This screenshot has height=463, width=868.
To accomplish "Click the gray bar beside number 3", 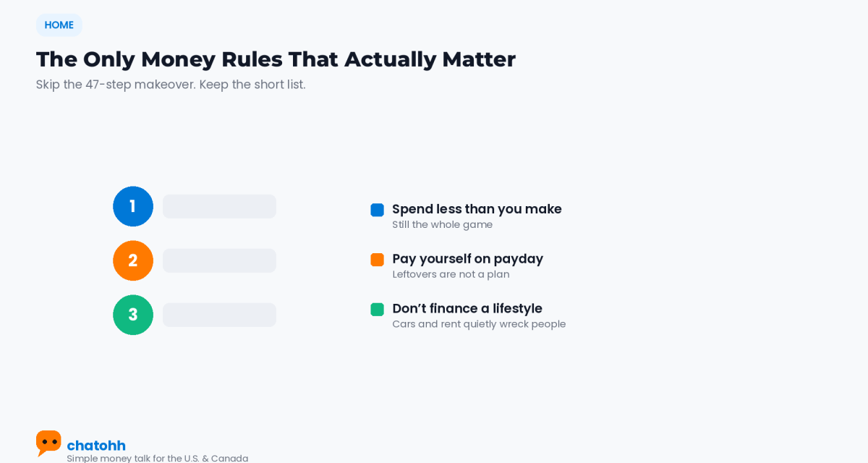I will [x=219, y=315].
